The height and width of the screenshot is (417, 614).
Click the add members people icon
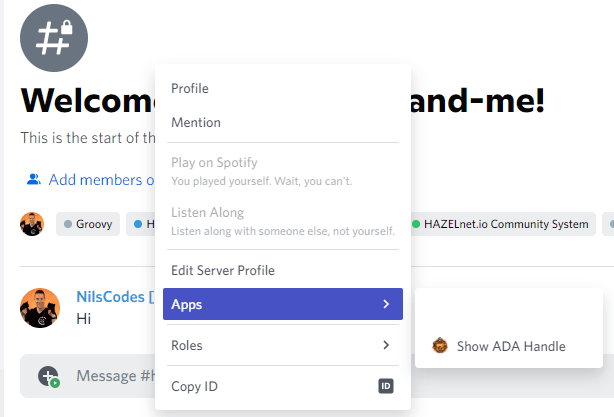(34, 179)
